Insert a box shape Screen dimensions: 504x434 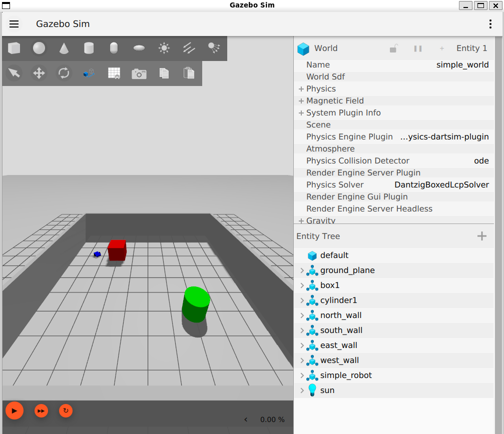[14, 48]
